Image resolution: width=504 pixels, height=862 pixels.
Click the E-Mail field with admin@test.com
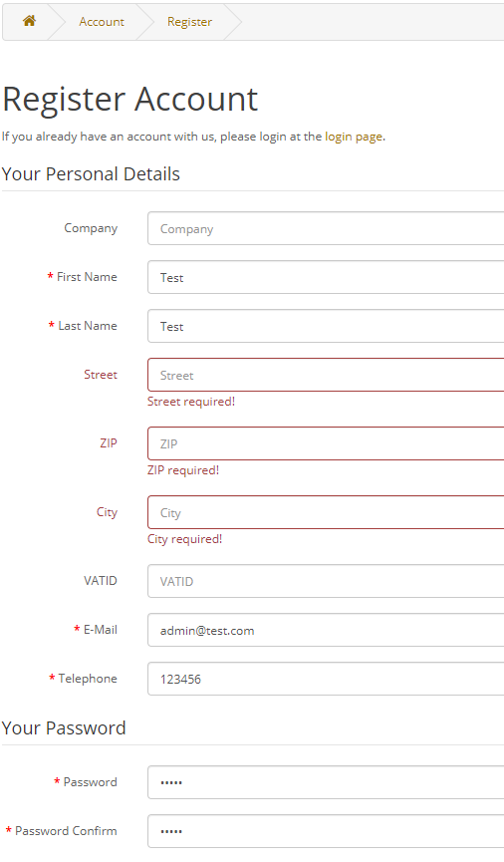tap(326, 630)
